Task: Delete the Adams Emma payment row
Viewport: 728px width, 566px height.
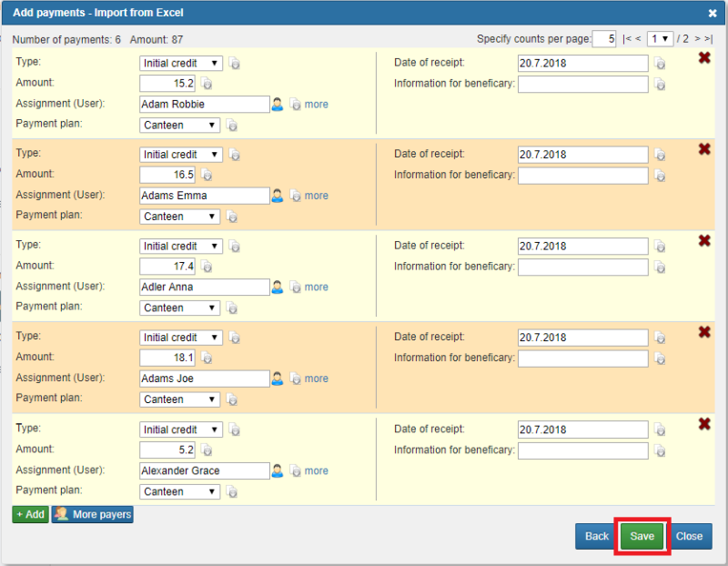Action: pyautogui.click(x=704, y=149)
